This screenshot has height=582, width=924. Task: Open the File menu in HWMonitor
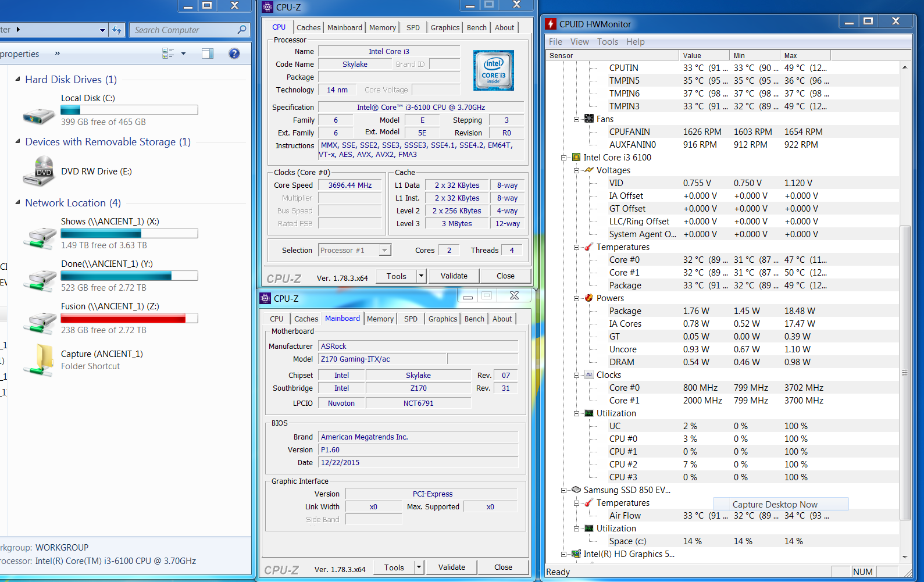[555, 42]
